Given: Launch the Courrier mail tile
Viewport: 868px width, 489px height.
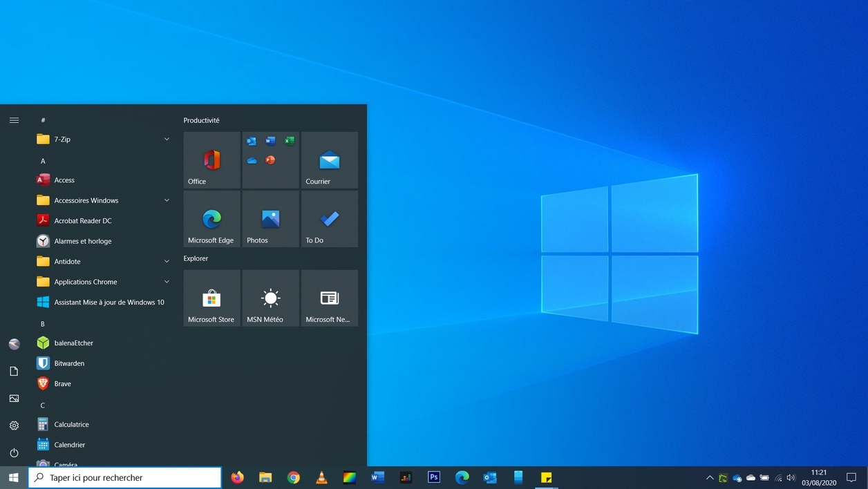Looking at the screenshot, I should coord(329,160).
